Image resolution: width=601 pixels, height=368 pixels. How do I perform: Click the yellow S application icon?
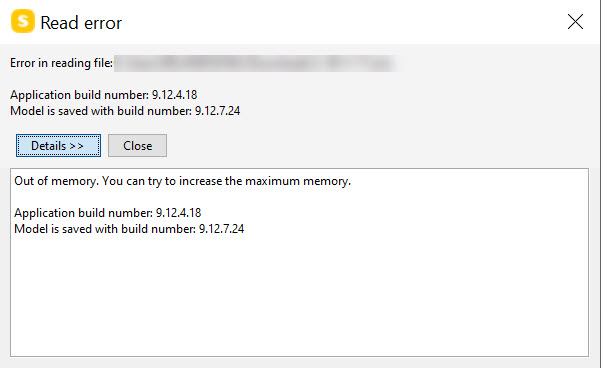23,21
